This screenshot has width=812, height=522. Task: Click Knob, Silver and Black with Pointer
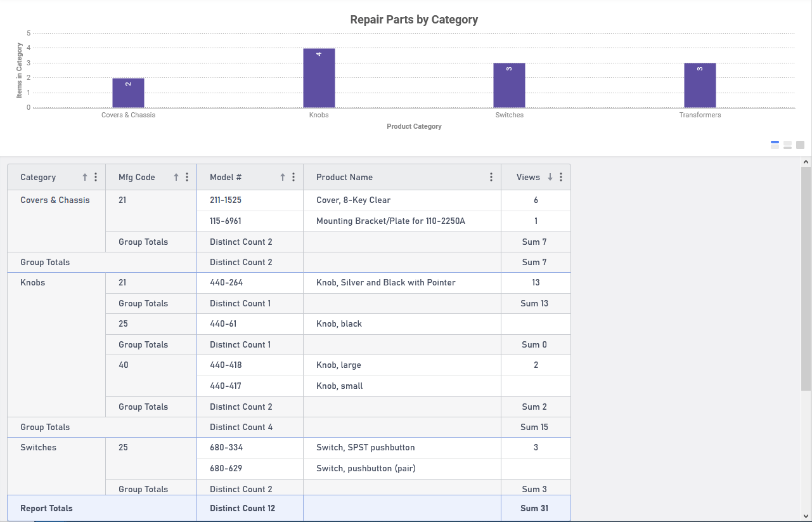click(x=386, y=282)
